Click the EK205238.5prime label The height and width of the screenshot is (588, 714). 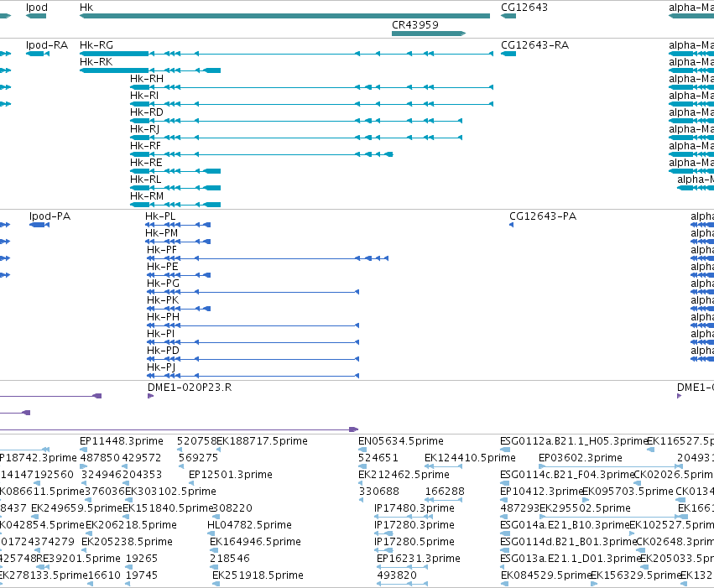127,542
